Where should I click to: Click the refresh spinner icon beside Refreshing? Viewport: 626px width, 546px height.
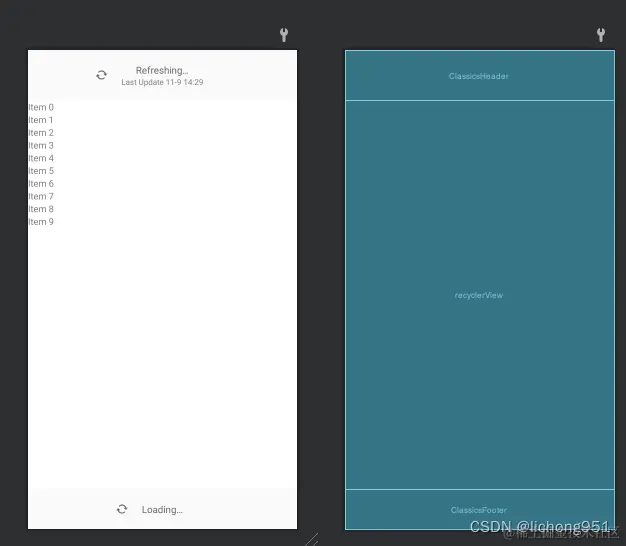click(x=101, y=75)
